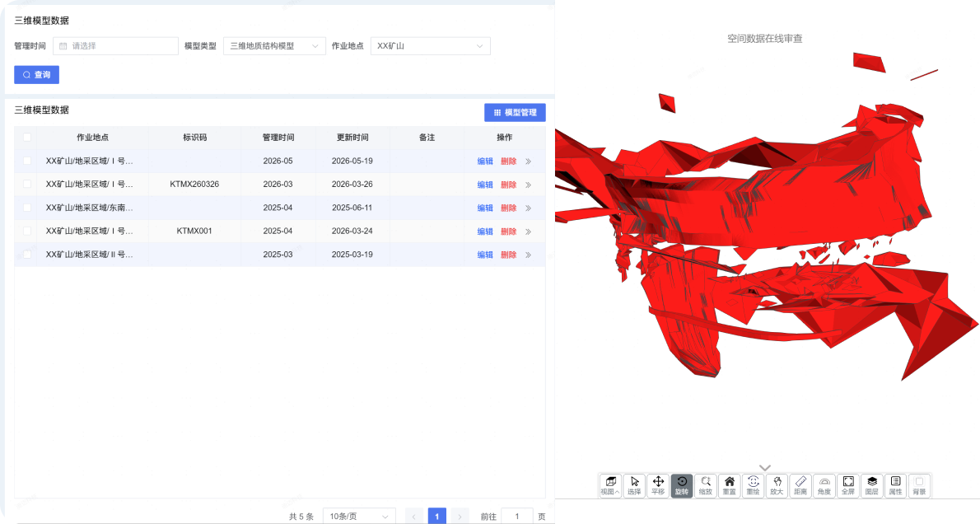The height and width of the screenshot is (524, 980).
Task: Click the 重绘 redraw tool
Action: (754, 485)
